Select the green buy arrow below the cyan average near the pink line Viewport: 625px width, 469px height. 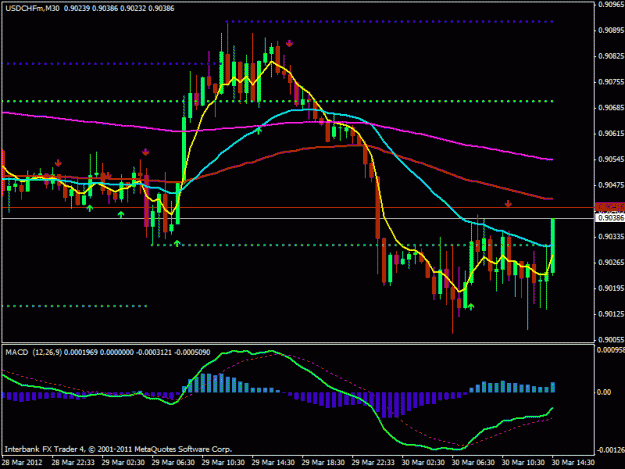pos(259,128)
